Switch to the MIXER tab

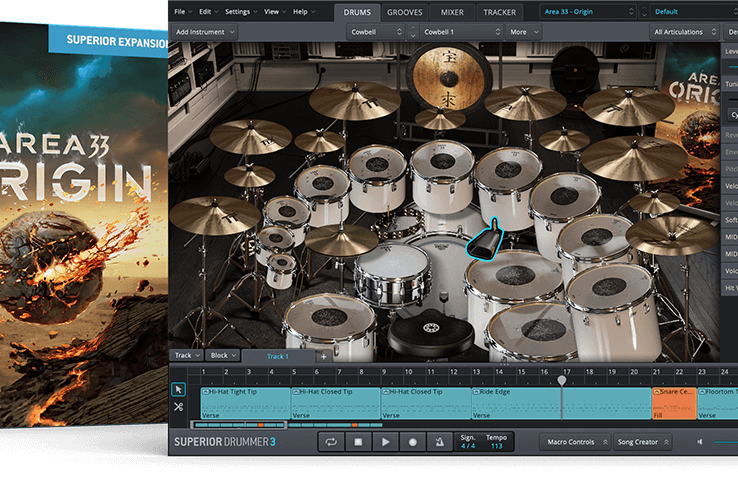point(452,12)
